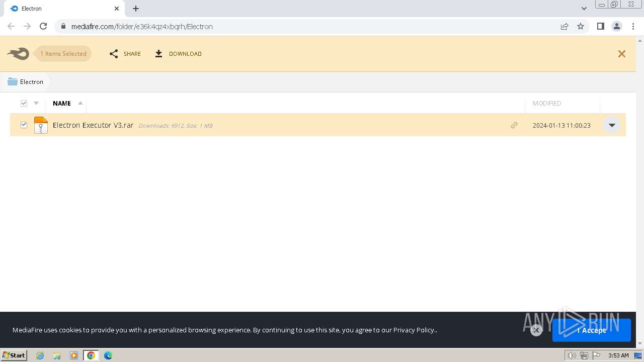The width and height of the screenshot is (644, 362).
Task: Share this page icon in address bar
Action: click(x=565, y=26)
